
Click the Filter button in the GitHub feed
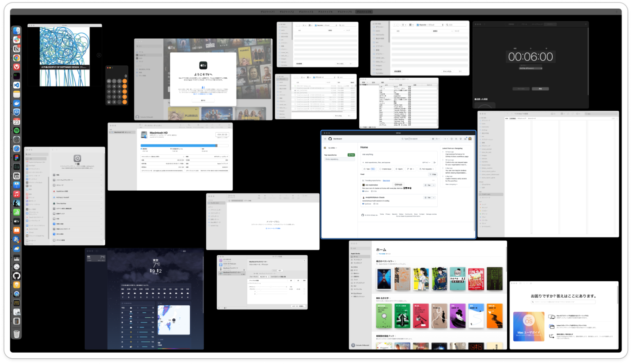pos(433,174)
